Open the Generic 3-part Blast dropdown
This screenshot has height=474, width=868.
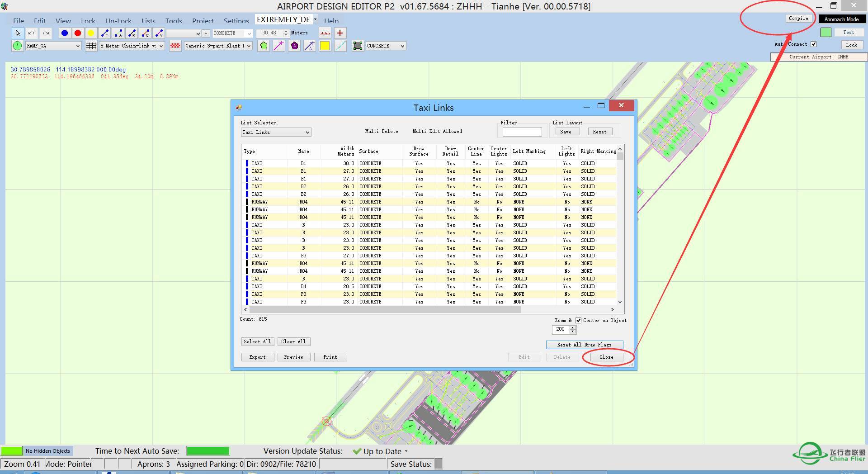218,46
